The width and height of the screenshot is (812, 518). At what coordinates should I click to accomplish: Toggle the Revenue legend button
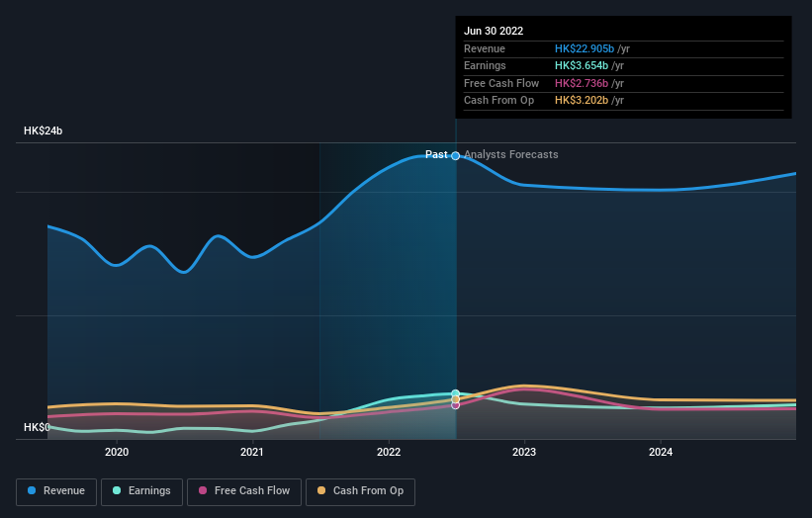(x=56, y=491)
